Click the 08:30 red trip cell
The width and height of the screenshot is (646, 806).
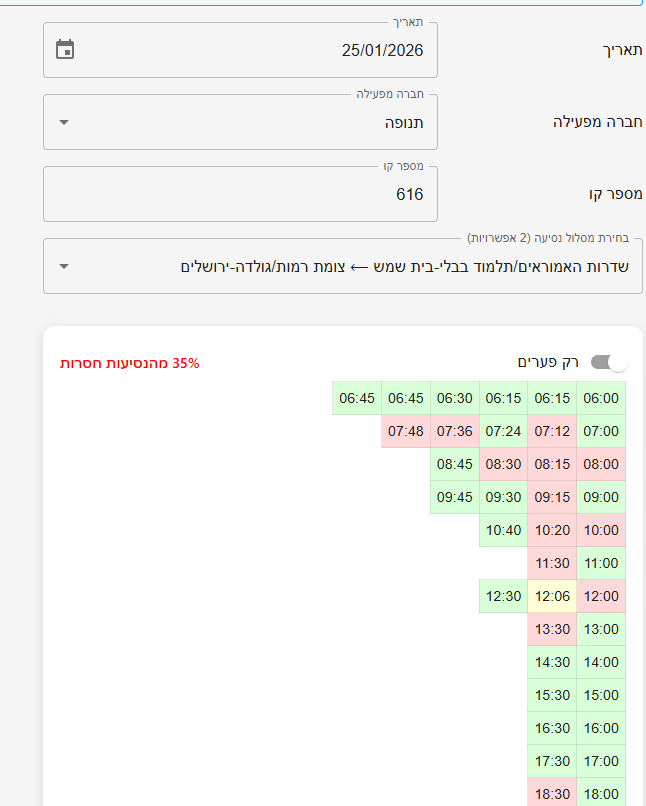[x=503, y=464]
